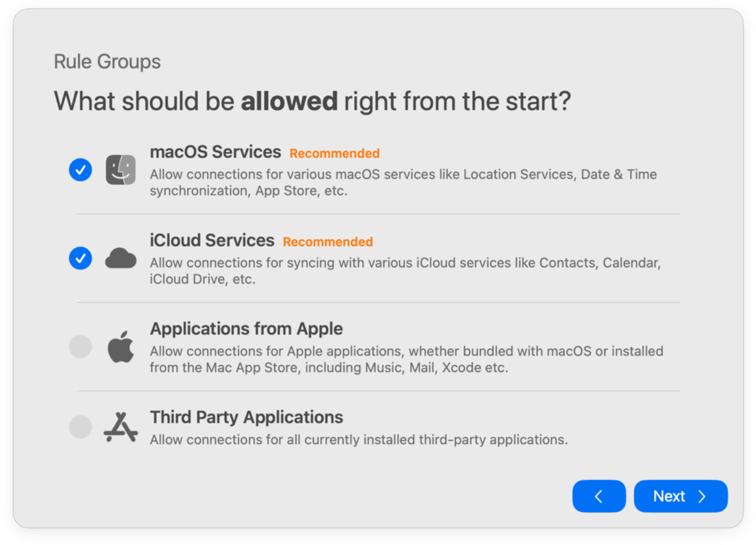This screenshot has width=756, height=545.
Task: Select the Third Party Applications title
Action: (x=247, y=417)
